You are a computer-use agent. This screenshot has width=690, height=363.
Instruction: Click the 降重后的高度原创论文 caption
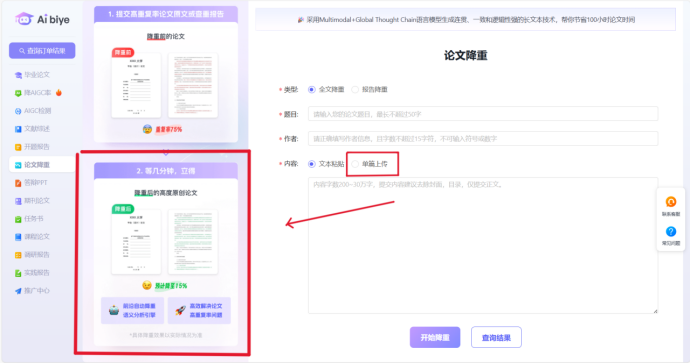[x=166, y=193]
